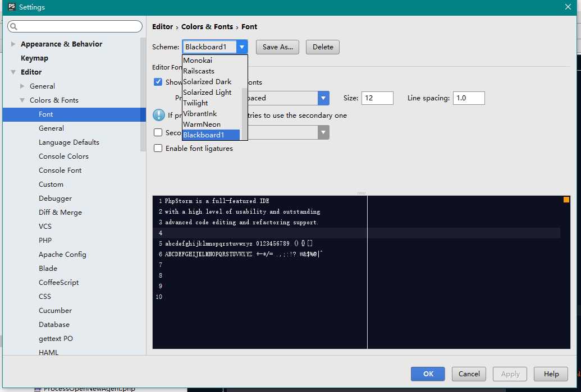Click the Colors & Fonts breadcrumb
Image resolution: width=581 pixels, height=392 pixels.
click(x=207, y=27)
